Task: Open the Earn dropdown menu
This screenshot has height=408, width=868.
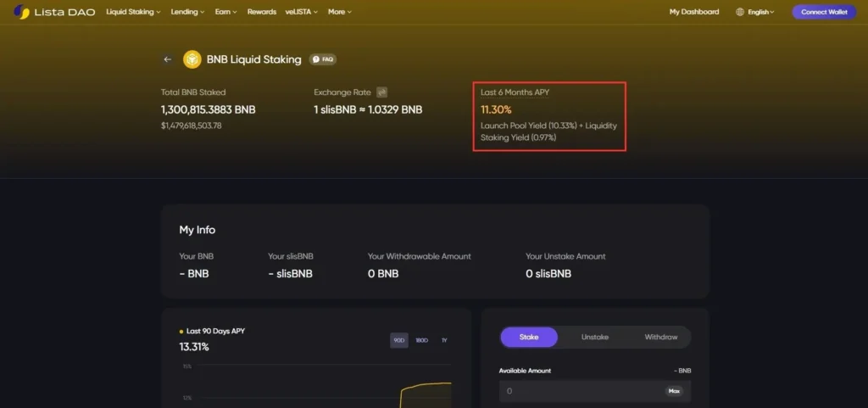Action: coord(226,12)
